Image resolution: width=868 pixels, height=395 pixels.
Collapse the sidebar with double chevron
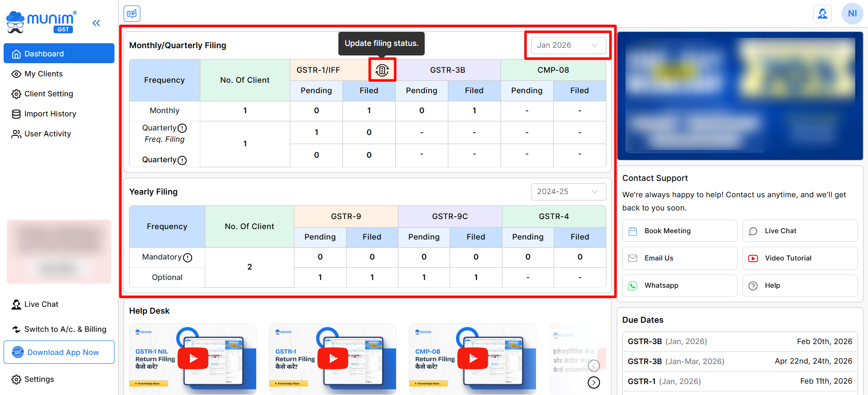tap(96, 23)
